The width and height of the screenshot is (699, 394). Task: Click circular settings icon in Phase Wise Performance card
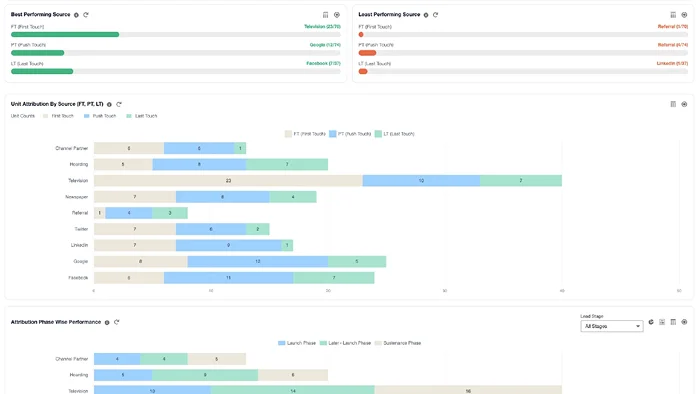(x=684, y=322)
